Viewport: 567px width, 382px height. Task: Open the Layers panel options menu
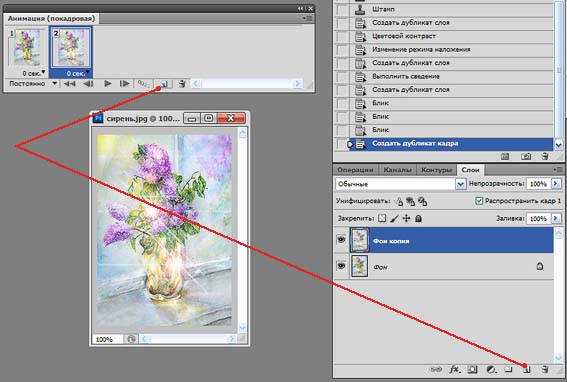pyautogui.click(x=558, y=169)
